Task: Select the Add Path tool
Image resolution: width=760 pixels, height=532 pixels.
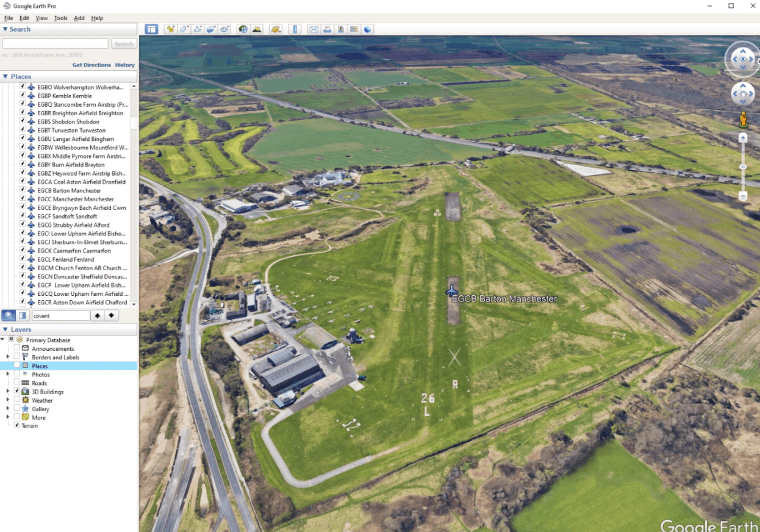Action: [x=197, y=29]
